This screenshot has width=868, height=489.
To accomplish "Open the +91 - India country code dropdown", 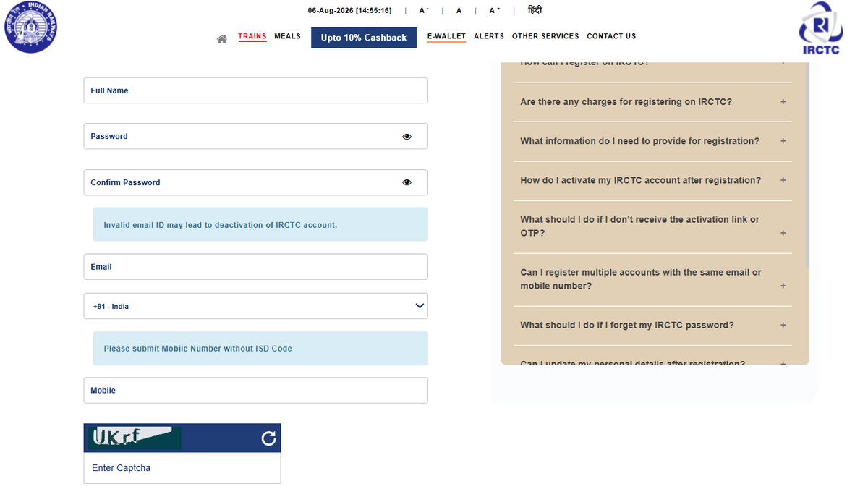I will [255, 306].
